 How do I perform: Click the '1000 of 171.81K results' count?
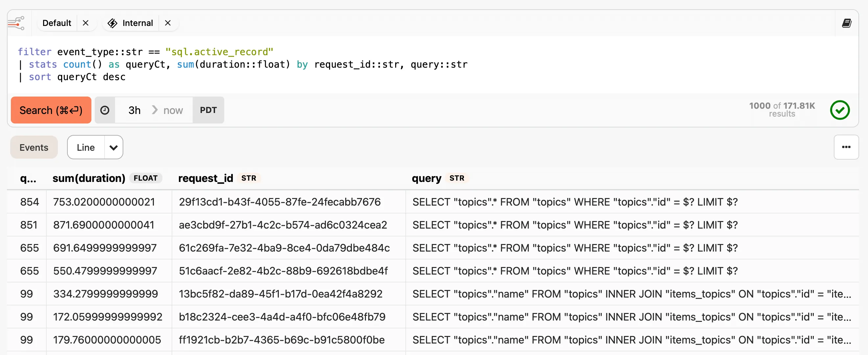782,109
